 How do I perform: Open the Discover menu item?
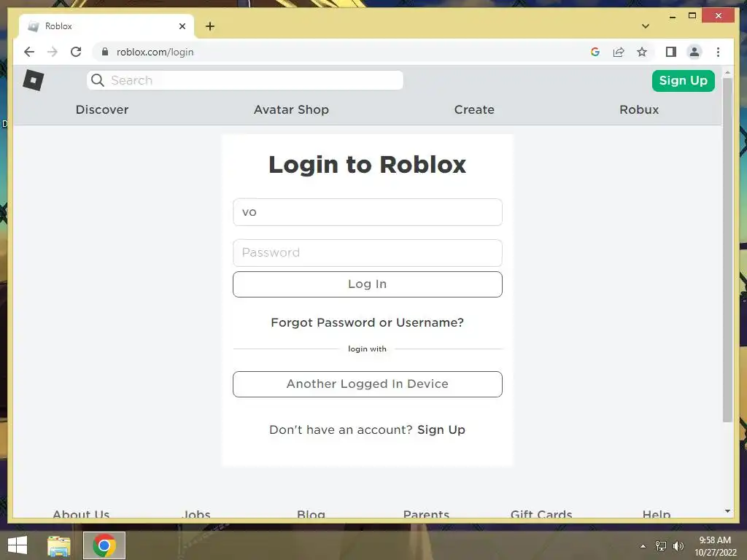pyautogui.click(x=102, y=109)
